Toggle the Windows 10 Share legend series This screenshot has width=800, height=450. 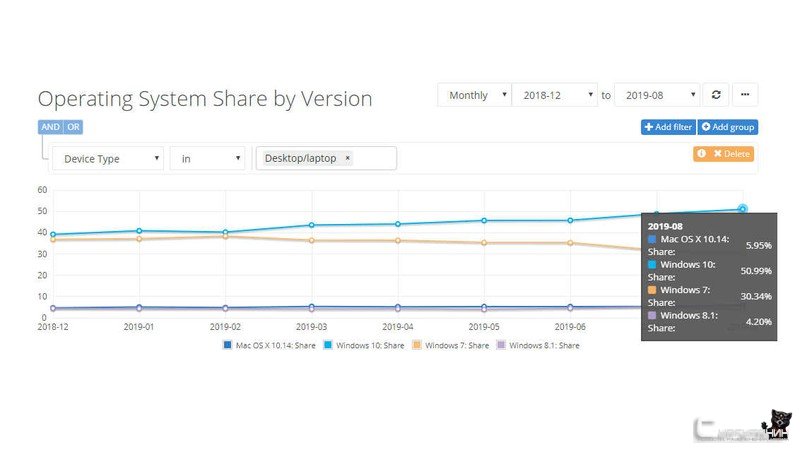click(x=364, y=345)
